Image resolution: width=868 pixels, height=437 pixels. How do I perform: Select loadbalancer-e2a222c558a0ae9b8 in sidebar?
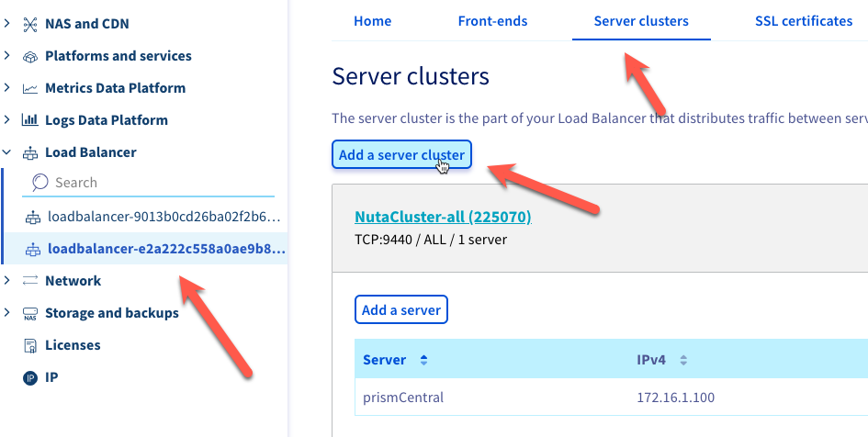click(x=166, y=249)
